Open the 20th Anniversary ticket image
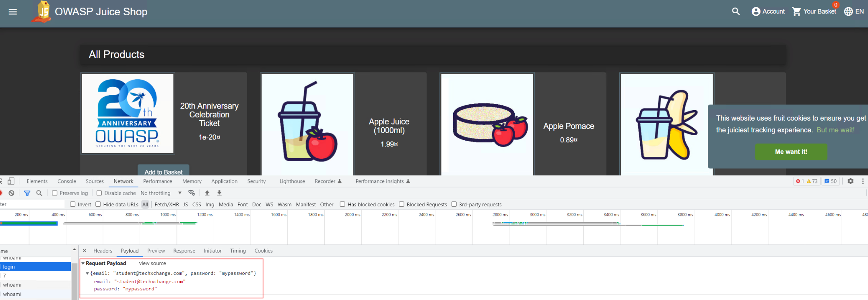The width and height of the screenshot is (868, 300). (128, 113)
